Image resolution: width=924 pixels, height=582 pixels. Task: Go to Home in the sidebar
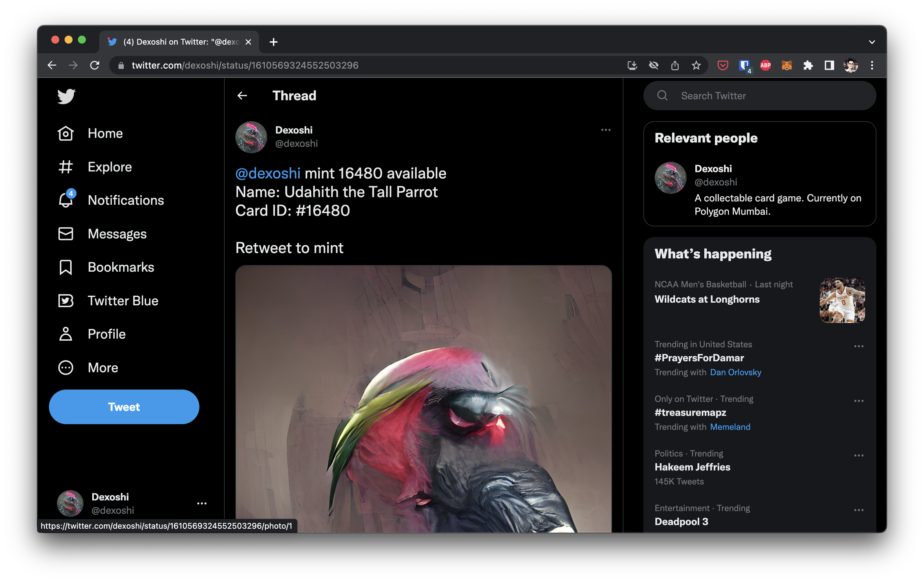click(105, 134)
